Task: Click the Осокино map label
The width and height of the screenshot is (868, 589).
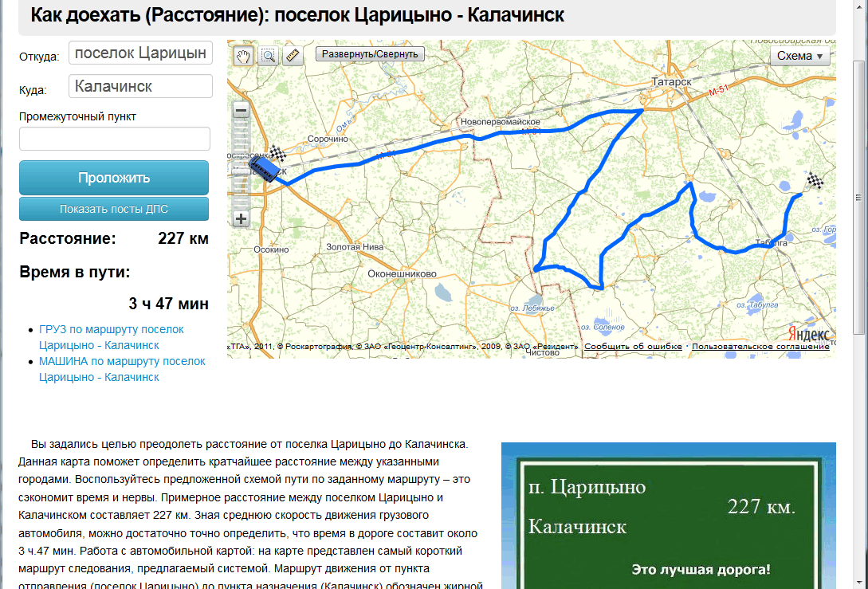Action: 271,249
